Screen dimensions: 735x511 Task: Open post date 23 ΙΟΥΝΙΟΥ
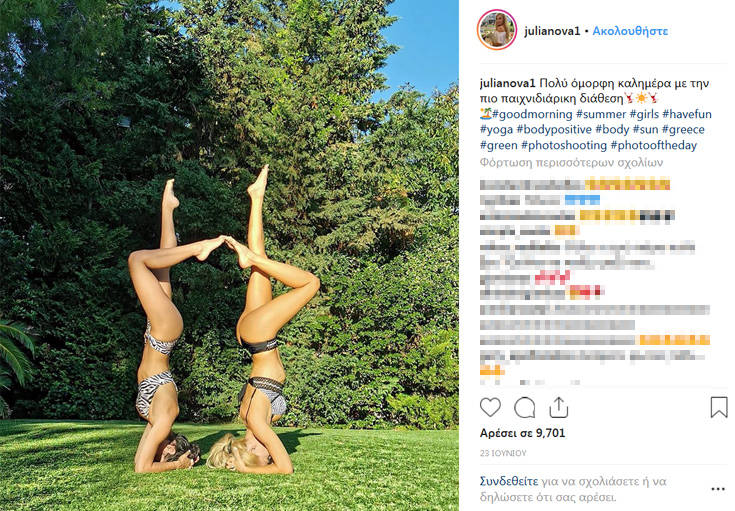[x=503, y=453]
